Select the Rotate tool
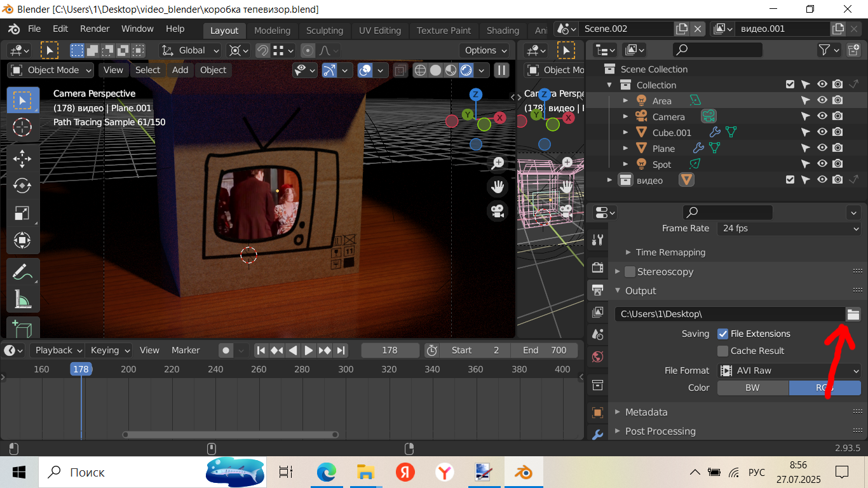This screenshot has height=488, width=868. coord(22,186)
